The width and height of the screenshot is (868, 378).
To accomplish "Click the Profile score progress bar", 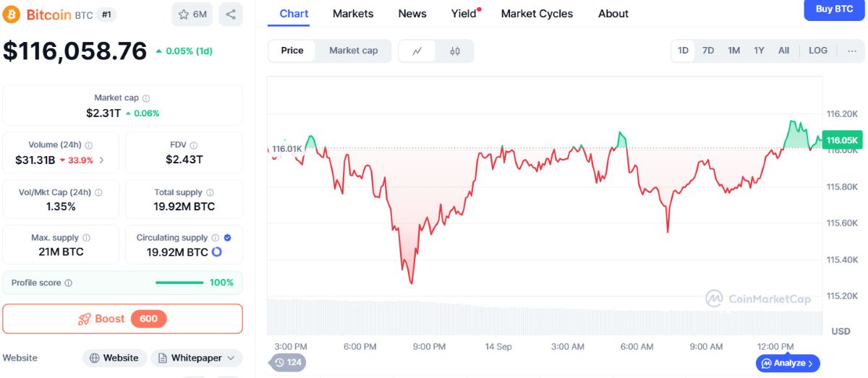I will pos(179,283).
